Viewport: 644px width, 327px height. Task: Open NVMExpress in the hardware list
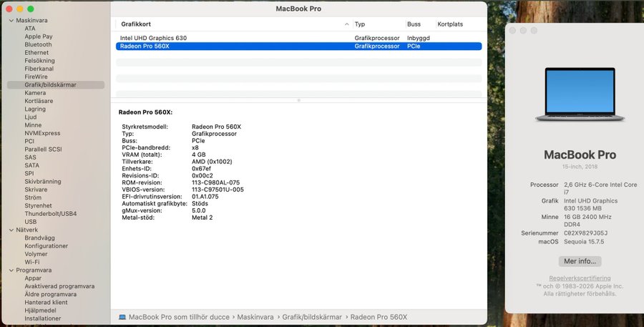42,133
